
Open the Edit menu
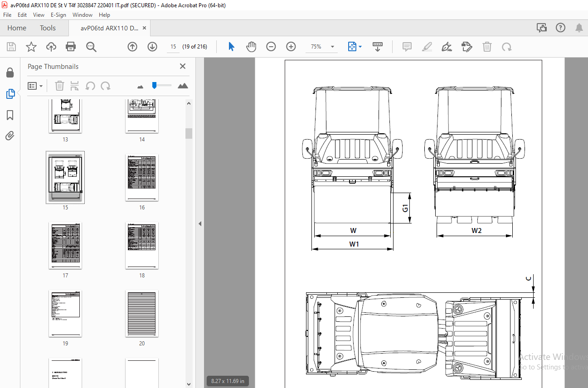click(x=22, y=15)
